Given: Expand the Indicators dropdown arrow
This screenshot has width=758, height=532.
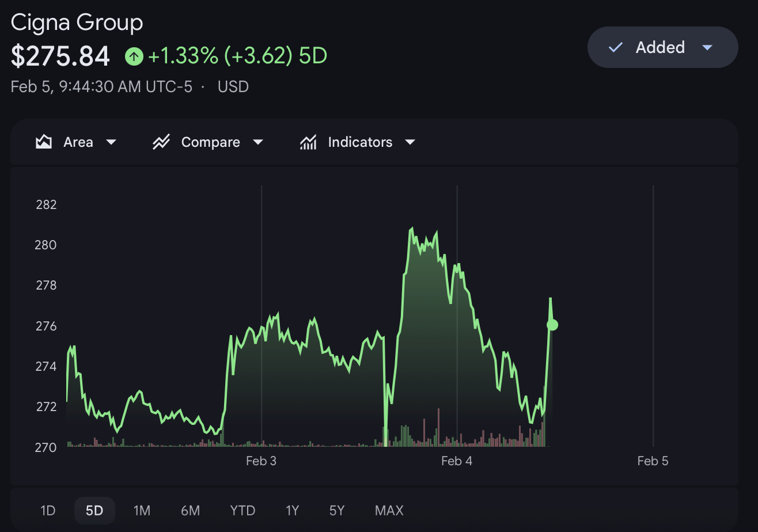Looking at the screenshot, I should click(x=410, y=142).
